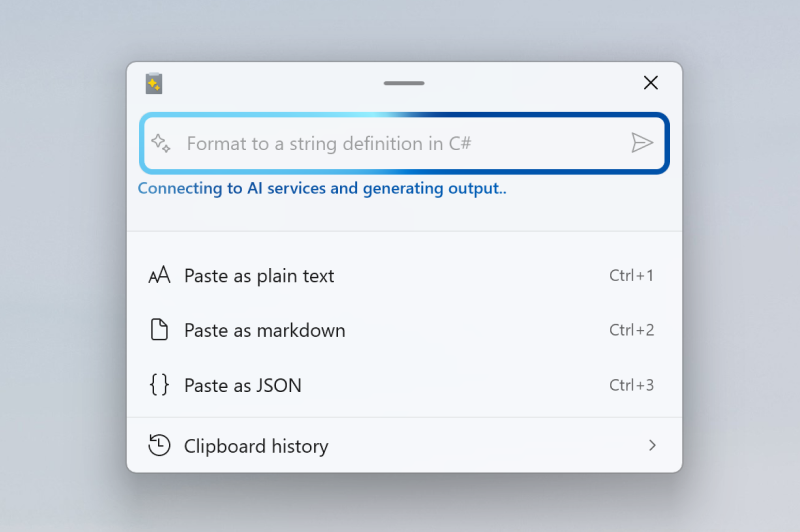This screenshot has height=532, width=800.
Task: Click the Clipboard history clock icon
Action: coord(159,445)
